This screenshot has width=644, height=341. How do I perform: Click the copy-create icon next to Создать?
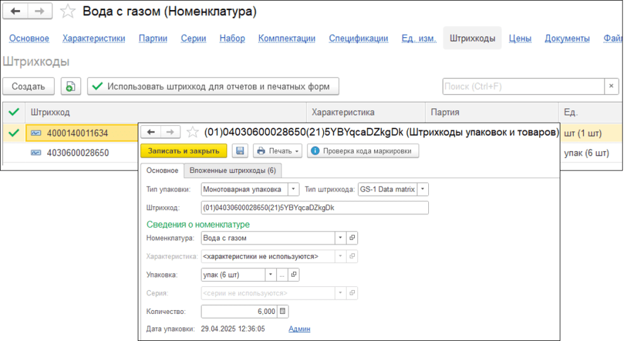tap(70, 87)
